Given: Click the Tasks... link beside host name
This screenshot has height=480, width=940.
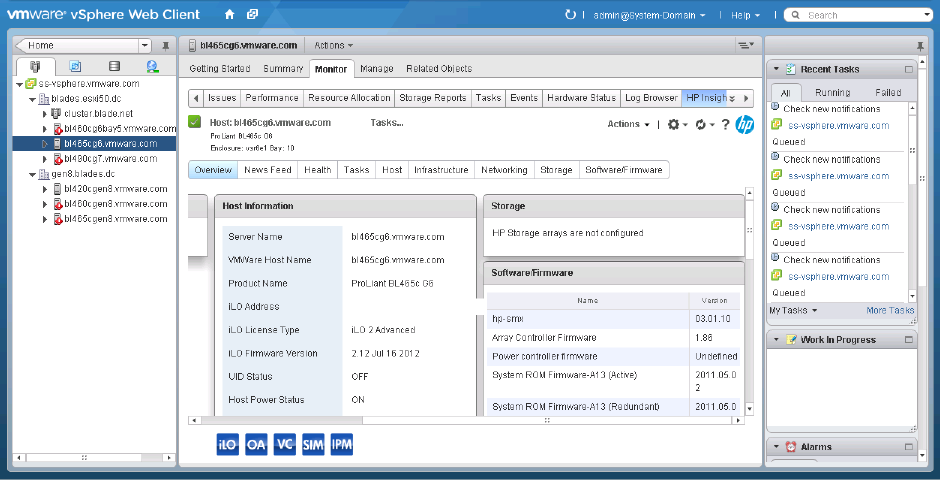Looking at the screenshot, I should (387, 123).
